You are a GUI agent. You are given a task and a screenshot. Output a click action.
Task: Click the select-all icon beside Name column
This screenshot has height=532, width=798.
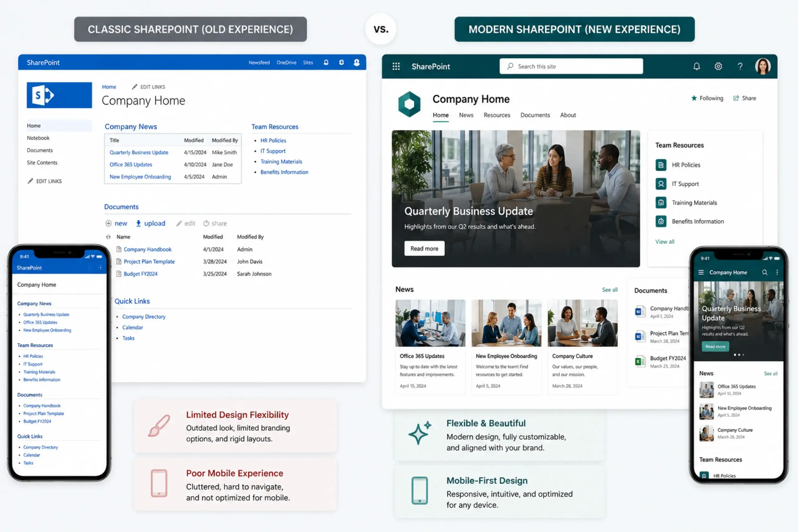[x=108, y=237]
